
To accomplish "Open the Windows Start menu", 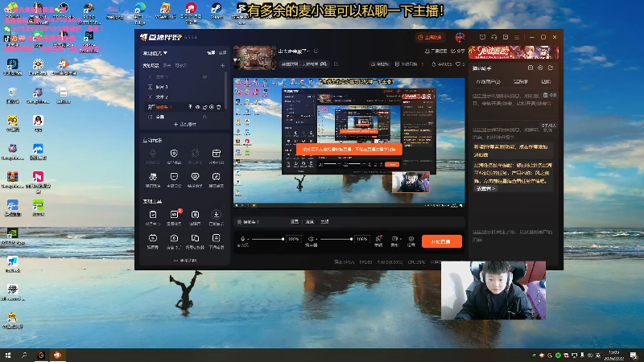I will point(8,355).
